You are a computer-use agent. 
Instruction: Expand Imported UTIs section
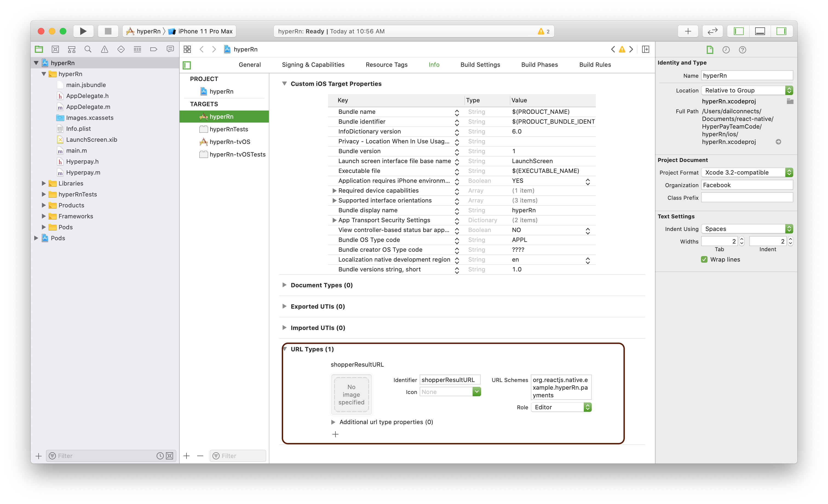click(284, 328)
